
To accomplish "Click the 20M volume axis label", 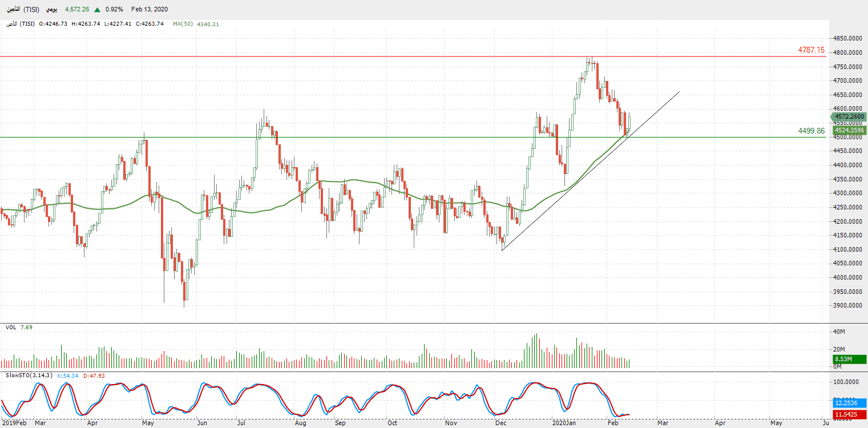I will [x=839, y=349].
